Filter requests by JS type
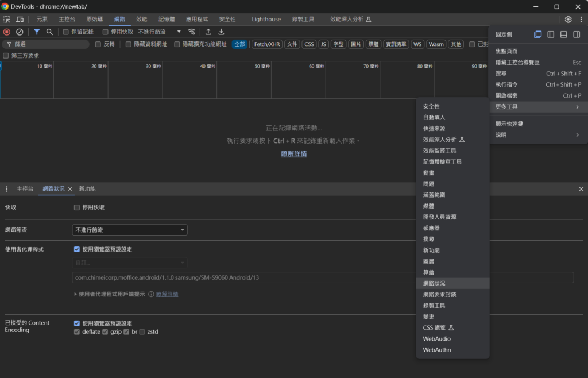588x378 pixels. [323, 44]
